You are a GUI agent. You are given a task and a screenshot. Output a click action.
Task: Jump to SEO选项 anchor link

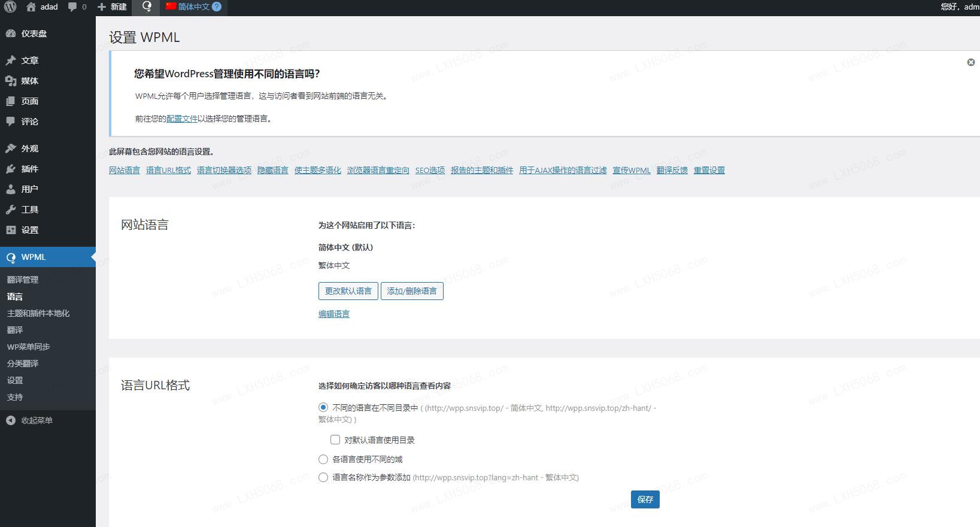430,170
